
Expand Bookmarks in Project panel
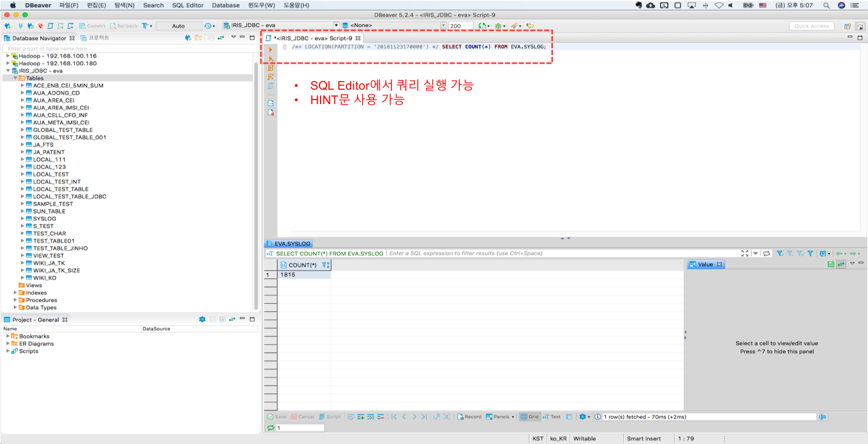[8, 336]
